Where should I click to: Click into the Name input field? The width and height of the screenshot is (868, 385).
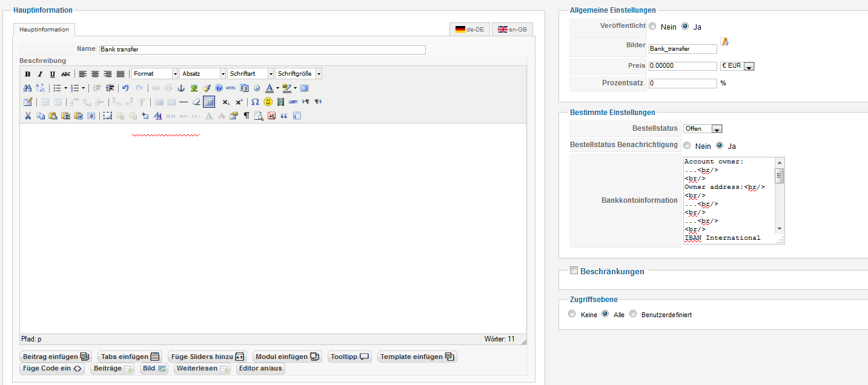pos(262,50)
